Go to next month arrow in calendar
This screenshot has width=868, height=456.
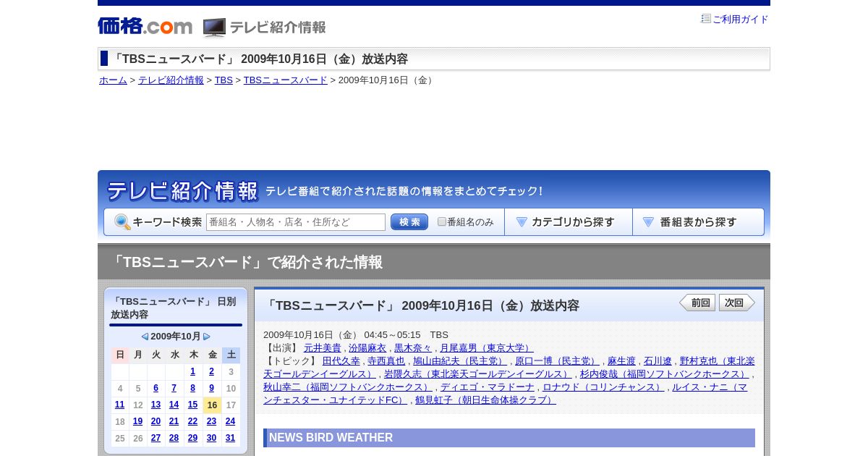pos(207,337)
